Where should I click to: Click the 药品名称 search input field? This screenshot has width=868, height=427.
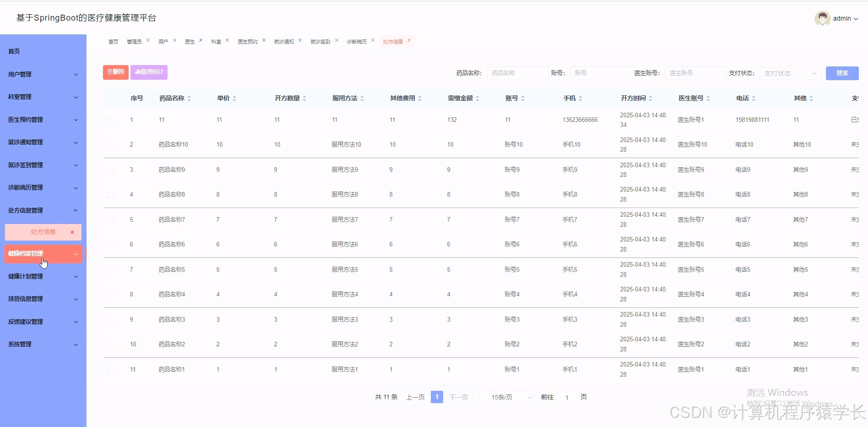[x=517, y=73]
